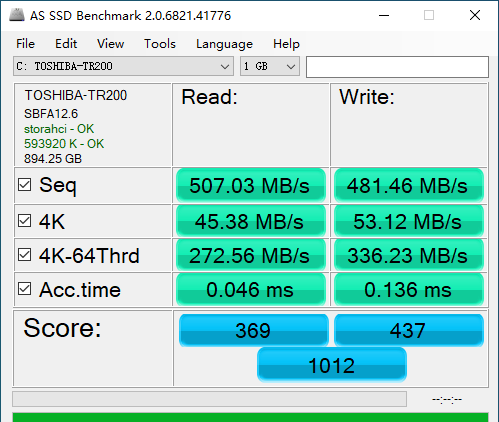Open the File menu

click(26, 44)
